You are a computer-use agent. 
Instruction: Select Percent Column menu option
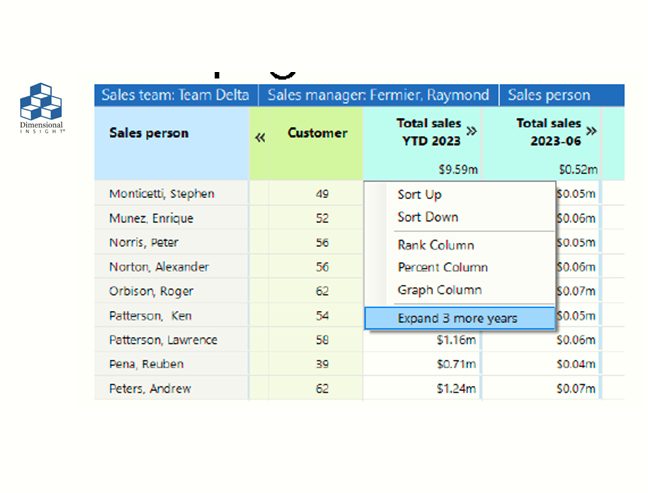point(442,267)
